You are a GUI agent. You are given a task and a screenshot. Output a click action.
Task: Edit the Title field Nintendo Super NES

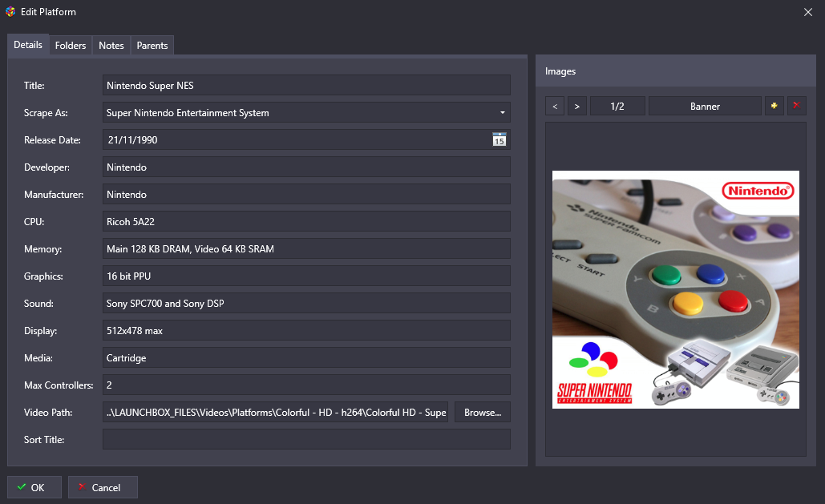[306, 85]
